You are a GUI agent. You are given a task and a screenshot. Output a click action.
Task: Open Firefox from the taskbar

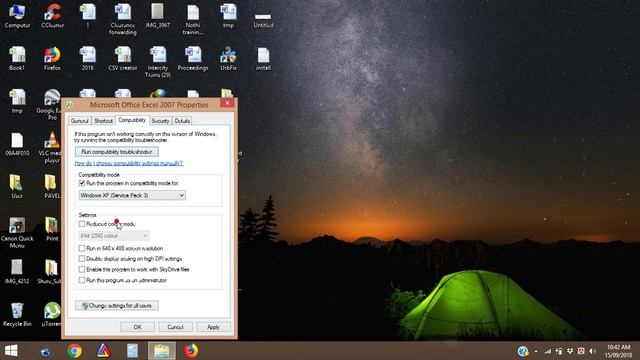point(191,351)
